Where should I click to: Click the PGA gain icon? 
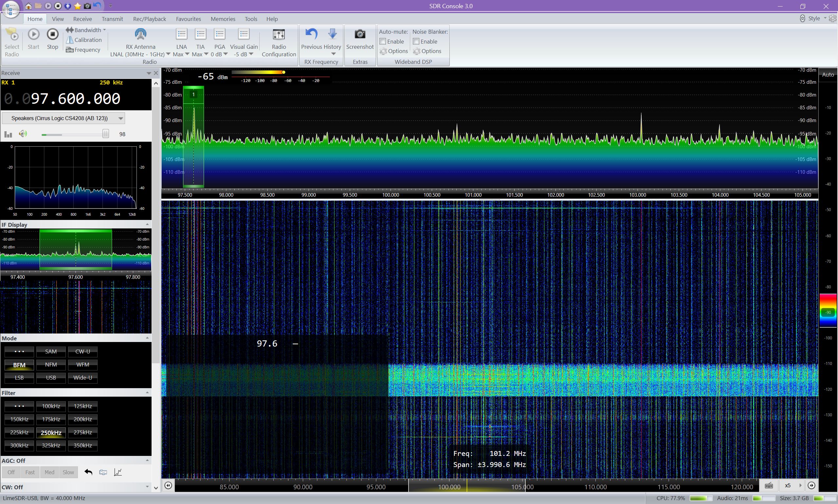pos(219,34)
